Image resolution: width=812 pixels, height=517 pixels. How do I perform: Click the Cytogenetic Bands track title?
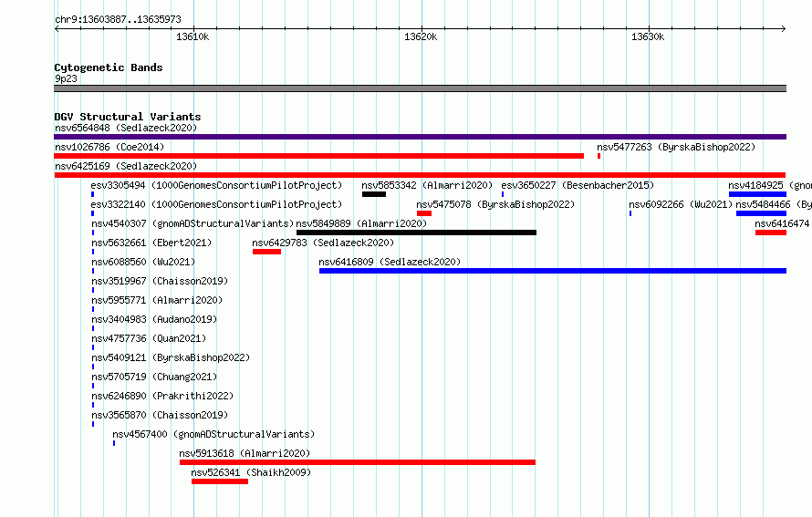pos(109,67)
